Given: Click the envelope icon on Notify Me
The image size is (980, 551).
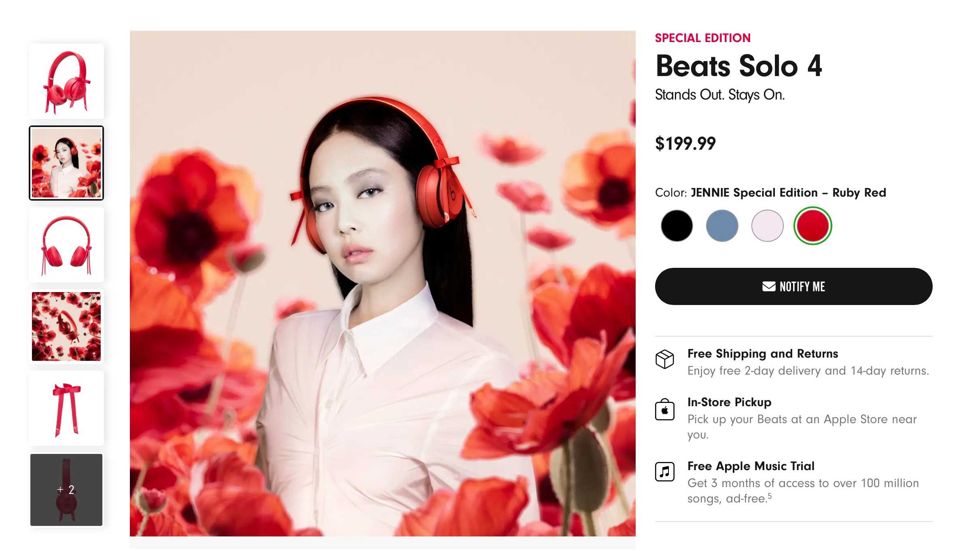Looking at the screenshot, I should (768, 286).
